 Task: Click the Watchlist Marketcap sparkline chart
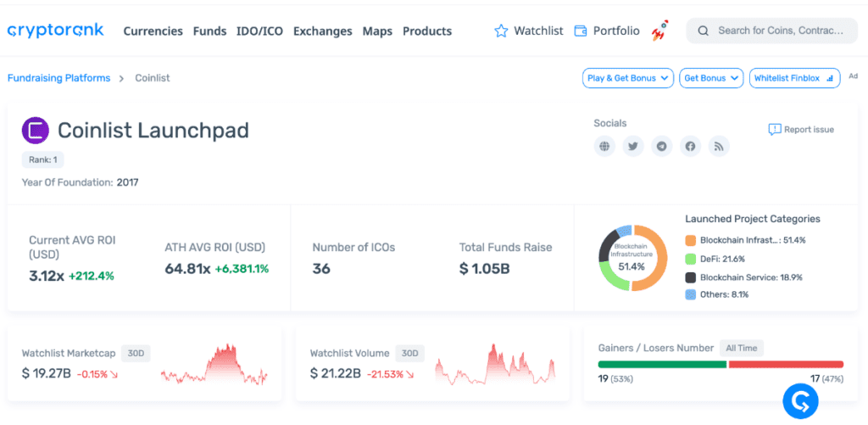click(x=214, y=365)
